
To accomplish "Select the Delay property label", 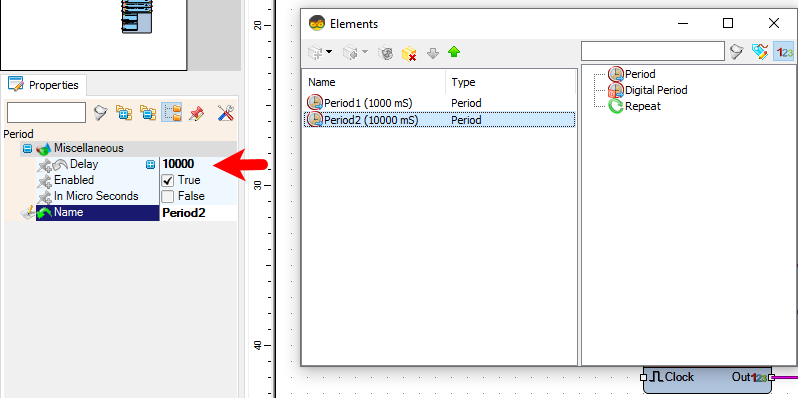I will click(x=84, y=164).
